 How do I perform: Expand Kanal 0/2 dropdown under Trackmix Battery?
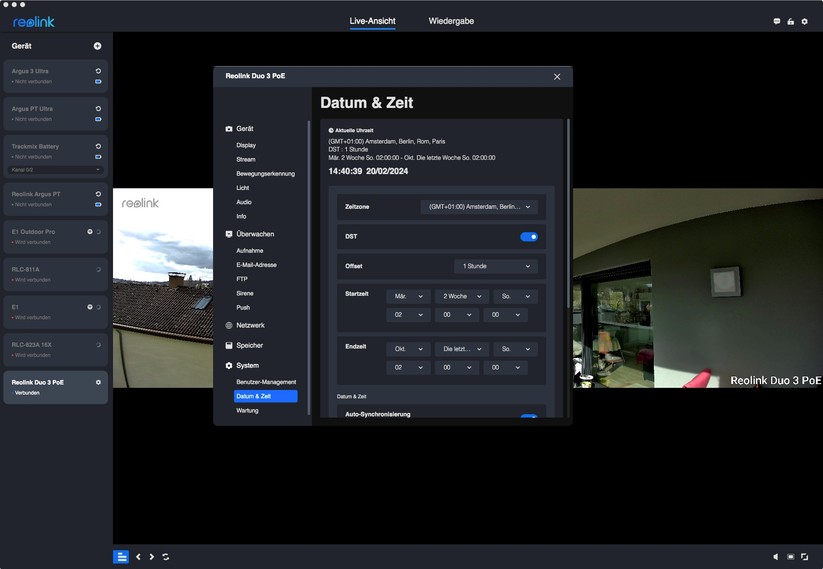[x=57, y=170]
